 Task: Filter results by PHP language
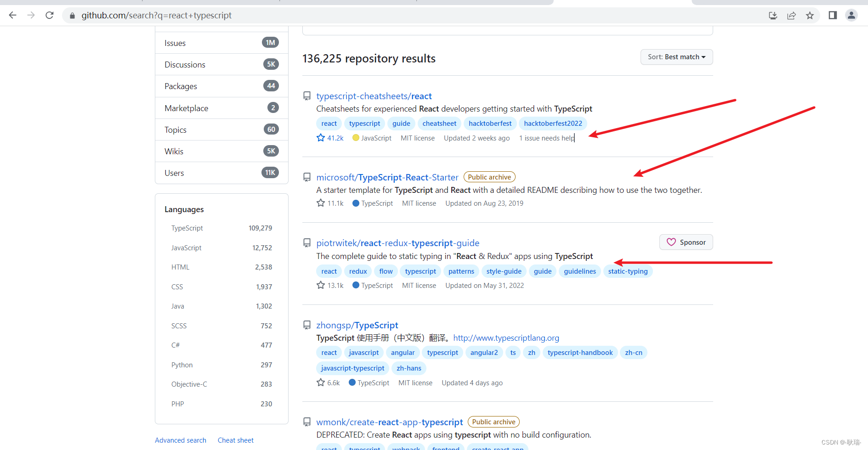coord(221,404)
